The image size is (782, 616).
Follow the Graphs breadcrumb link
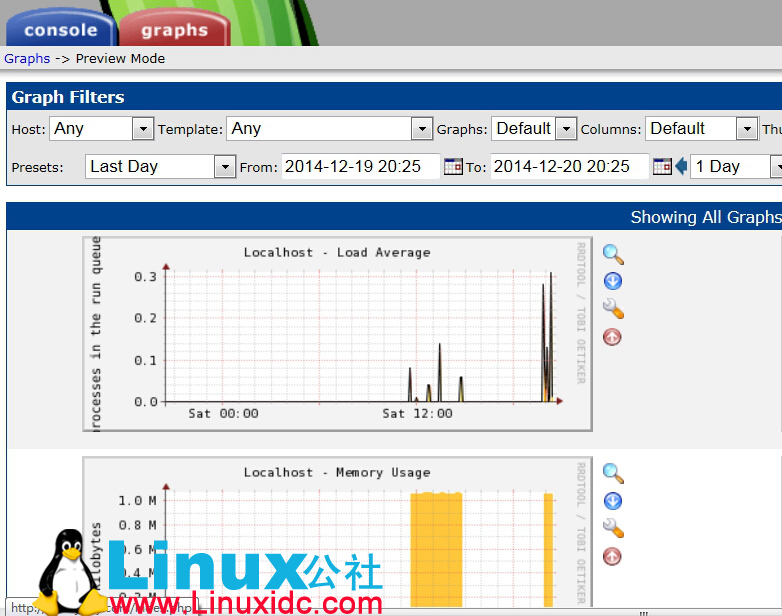point(27,58)
